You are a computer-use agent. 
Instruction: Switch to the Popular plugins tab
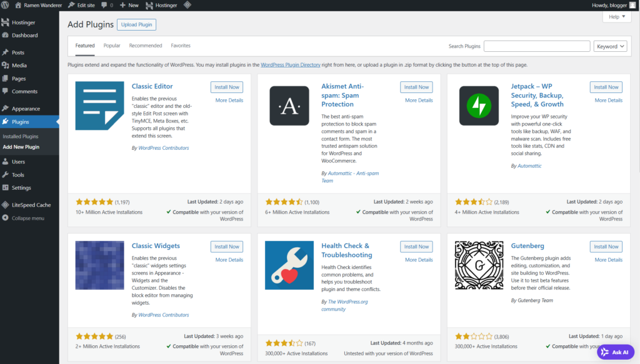click(112, 45)
